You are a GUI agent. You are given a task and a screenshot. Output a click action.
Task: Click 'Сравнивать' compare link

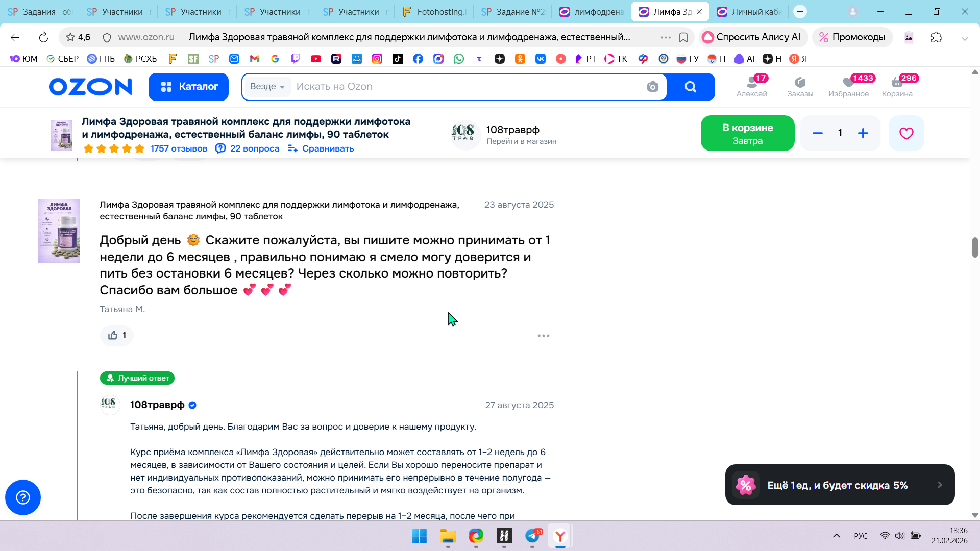327,148
